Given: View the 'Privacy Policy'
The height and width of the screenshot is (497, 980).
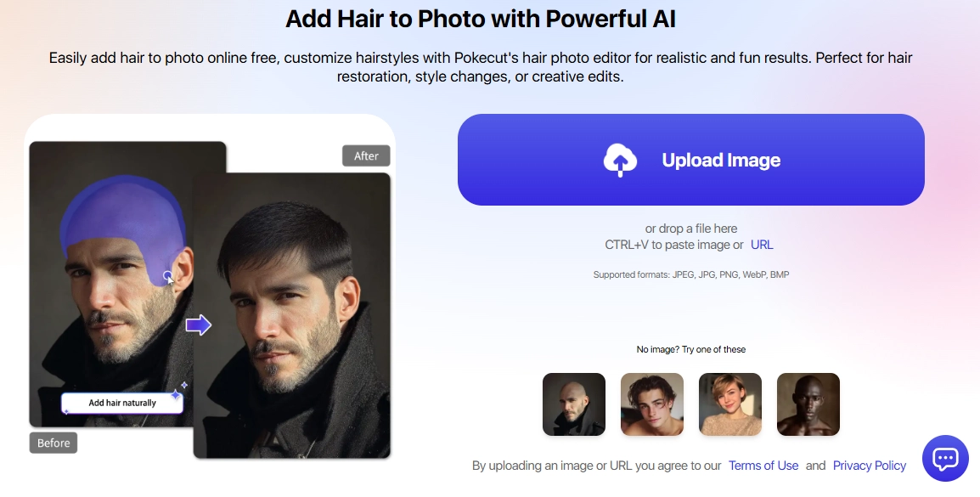Looking at the screenshot, I should click(869, 465).
